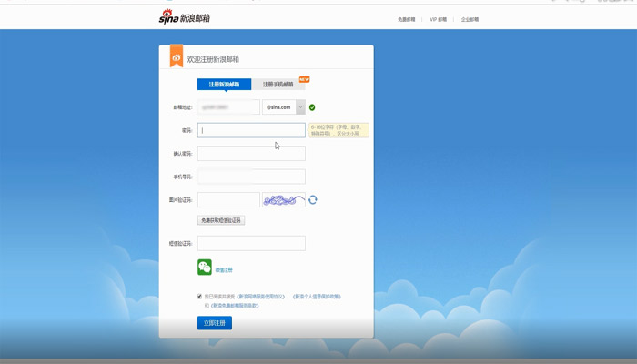This screenshot has height=364, width=637.
Task: Click the 免费获取短信验证码 button
Action: point(221,220)
